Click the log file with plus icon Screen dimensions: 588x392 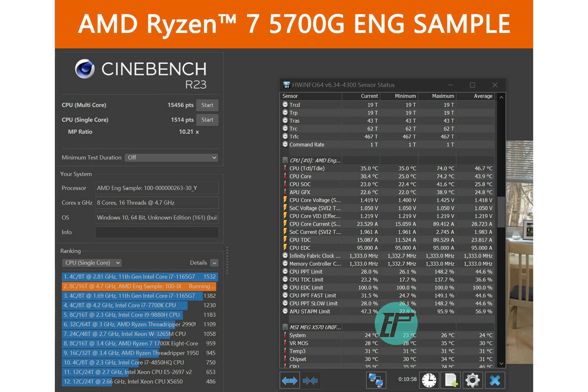tap(451, 381)
